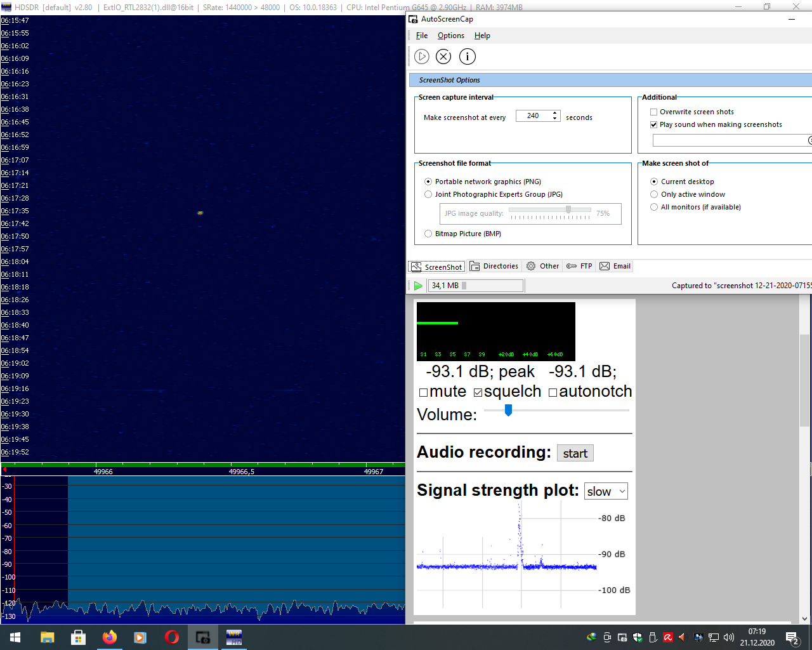Click the waterfall signal spot near 06:17:35

point(200,213)
